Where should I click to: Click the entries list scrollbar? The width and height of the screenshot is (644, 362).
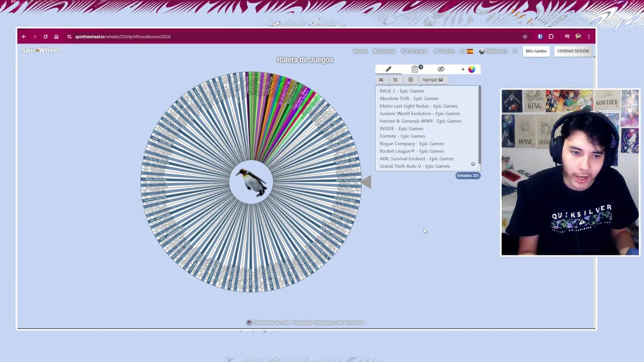pyautogui.click(x=479, y=128)
